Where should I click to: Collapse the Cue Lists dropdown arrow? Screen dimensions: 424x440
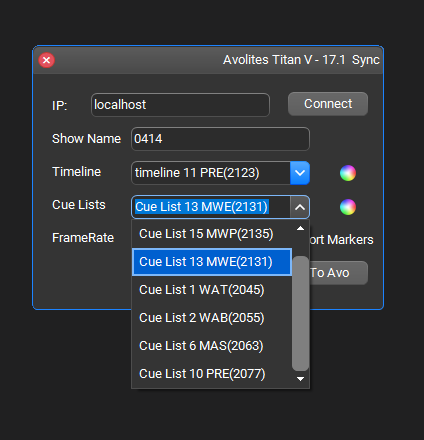300,207
